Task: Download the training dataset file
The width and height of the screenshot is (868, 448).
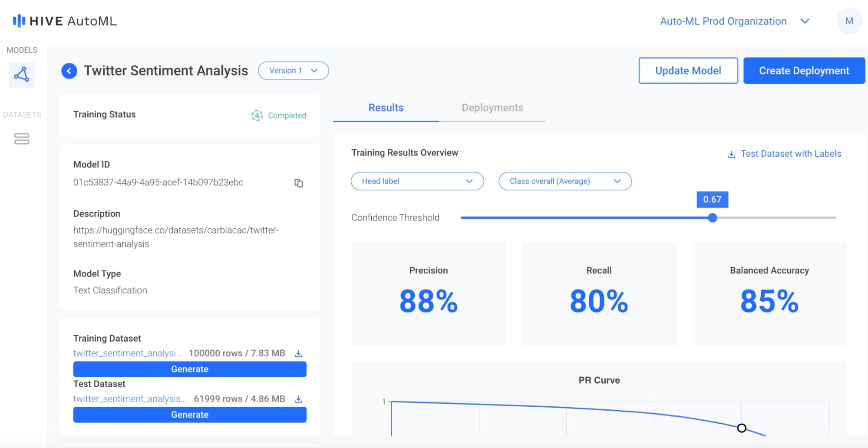Action: (299, 353)
